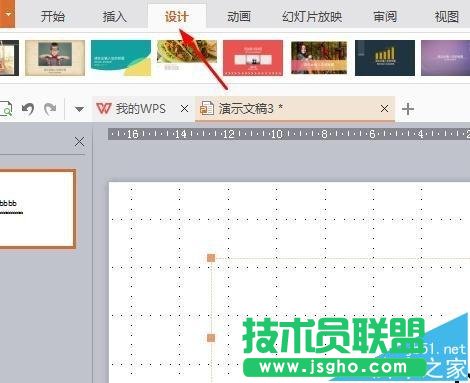Click the lower orange selection handle on slide
The image size is (470, 383).
[211, 338]
